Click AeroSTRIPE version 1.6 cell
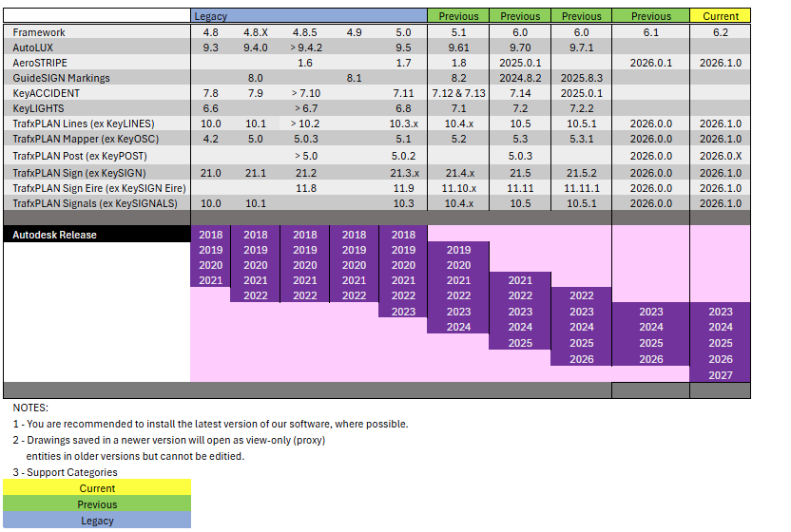Image resolution: width=791 pixels, height=532 pixels. [304, 63]
